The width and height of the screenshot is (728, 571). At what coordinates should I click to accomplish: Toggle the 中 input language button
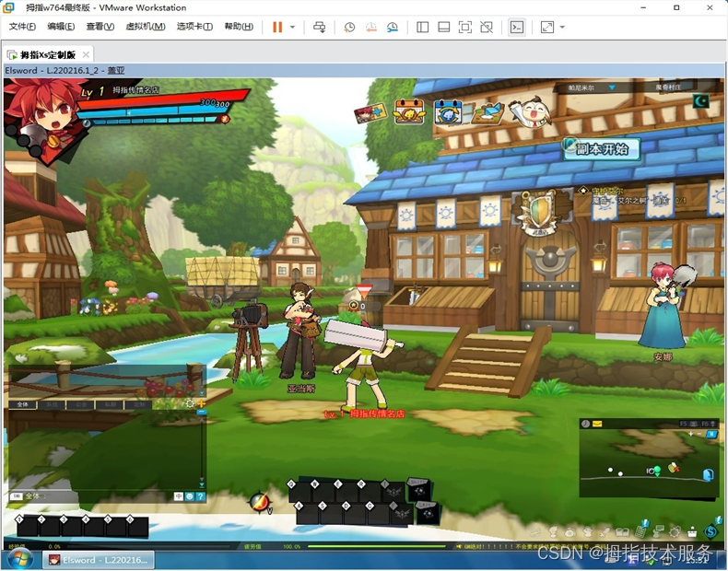pyautogui.click(x=178, y=496)
